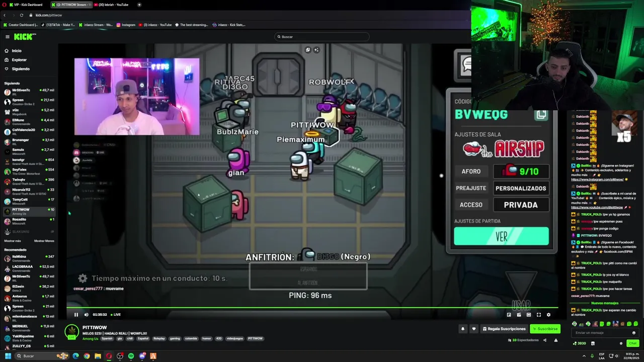Click the kick.com/pittiwow address bar

(49, 15)
